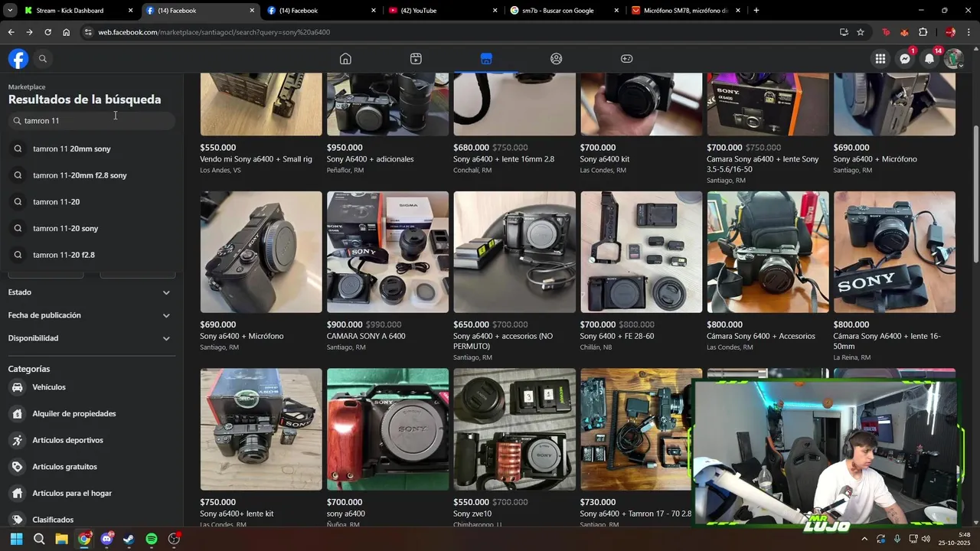This screenshot has width=980, height=551.
Task: Select the Marketplace icon in top bar
Action: click(x=486, y=59)
